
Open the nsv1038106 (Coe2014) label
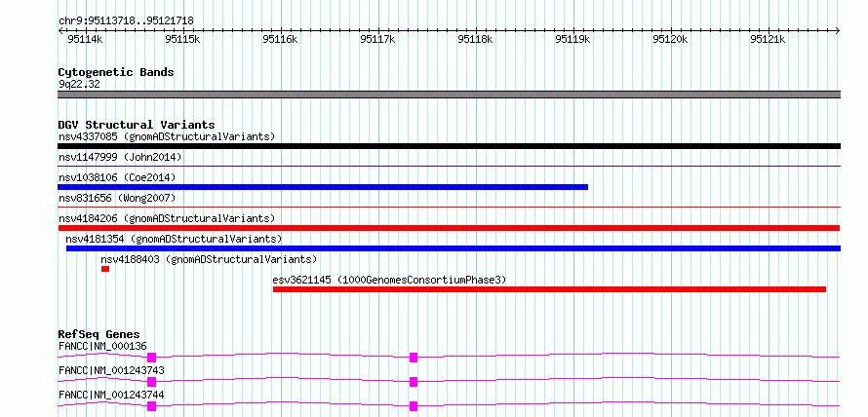tap(117, 177)
